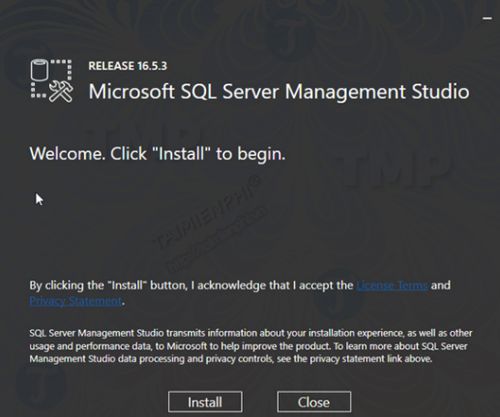
Task: Click the data-transmission notice paragraph text
Action: click(251, 346)
